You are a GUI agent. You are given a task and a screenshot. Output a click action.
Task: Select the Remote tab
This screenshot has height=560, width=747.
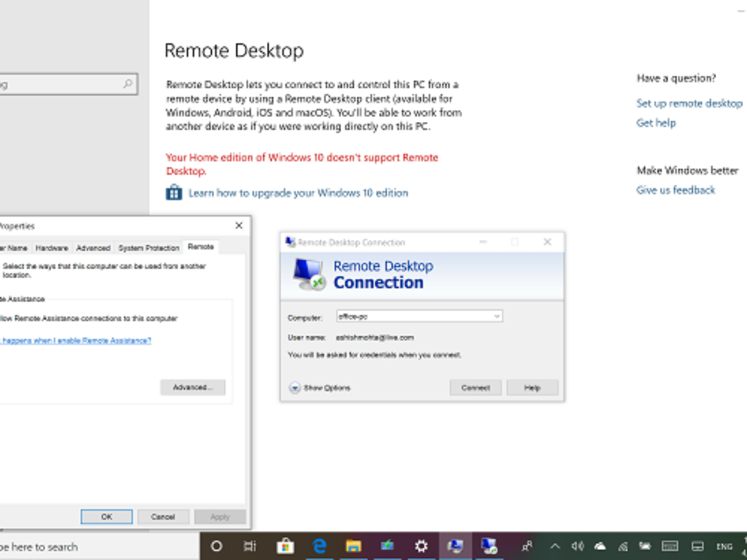200,247
